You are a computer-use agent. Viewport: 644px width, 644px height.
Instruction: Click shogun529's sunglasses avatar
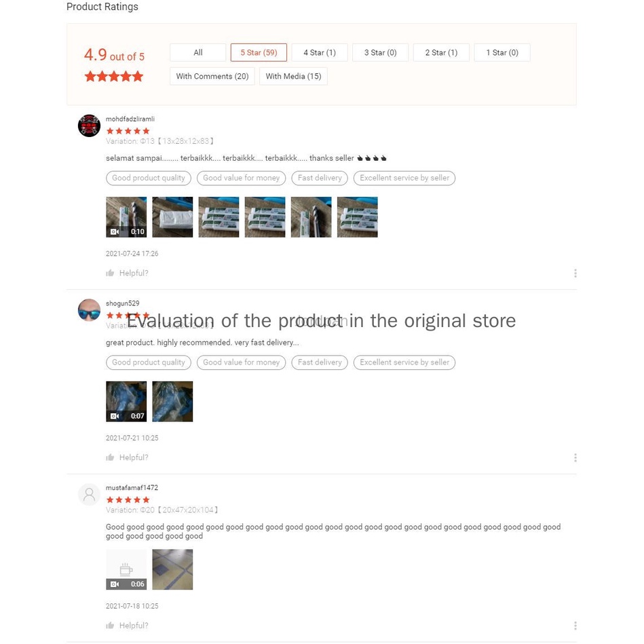coord(89,310)
